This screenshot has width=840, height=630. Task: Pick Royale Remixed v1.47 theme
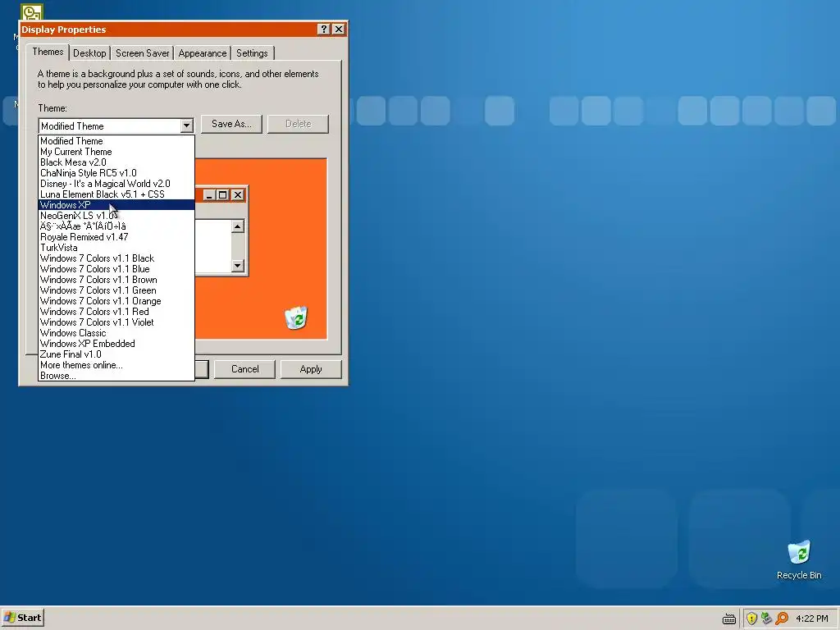tap(116, 237)
